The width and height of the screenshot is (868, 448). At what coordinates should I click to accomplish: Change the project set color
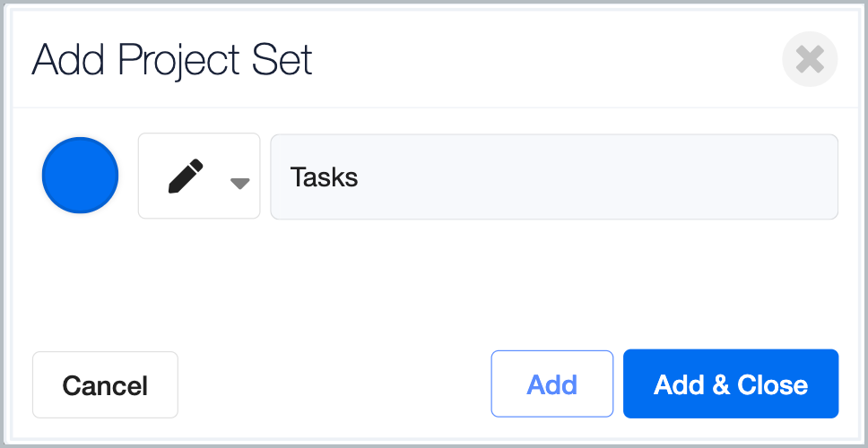[x=81, y=176]
